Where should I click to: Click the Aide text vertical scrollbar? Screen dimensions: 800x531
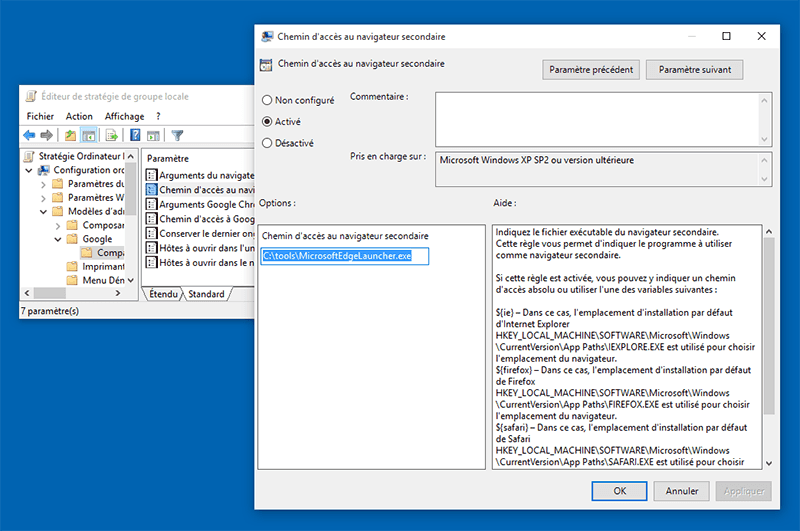click(769, 347)
